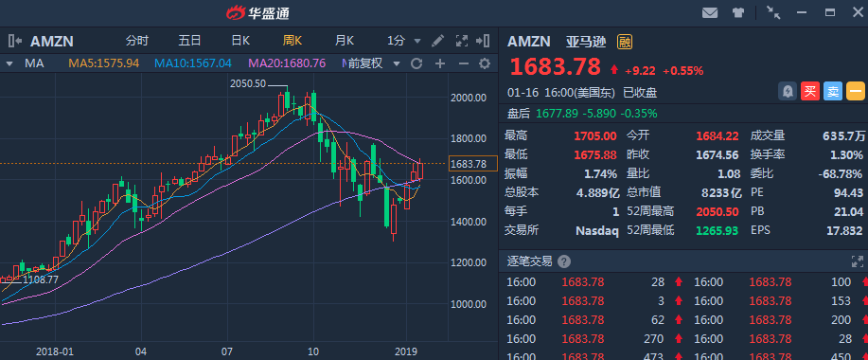Open the 前复权 adjustment dropdown
The image size is (868, 360).
[x=374, y=63]
